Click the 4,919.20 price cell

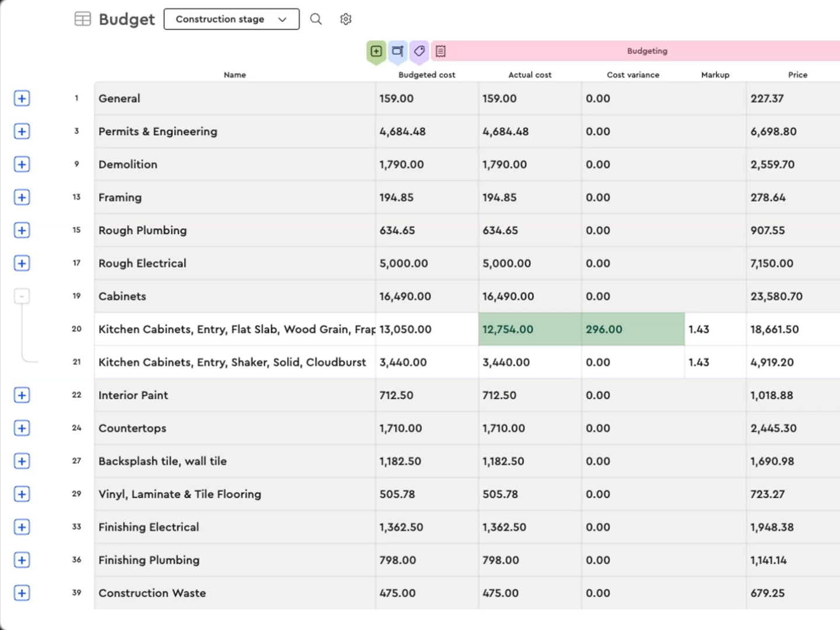pyautogui.click(x=793, y=362)
